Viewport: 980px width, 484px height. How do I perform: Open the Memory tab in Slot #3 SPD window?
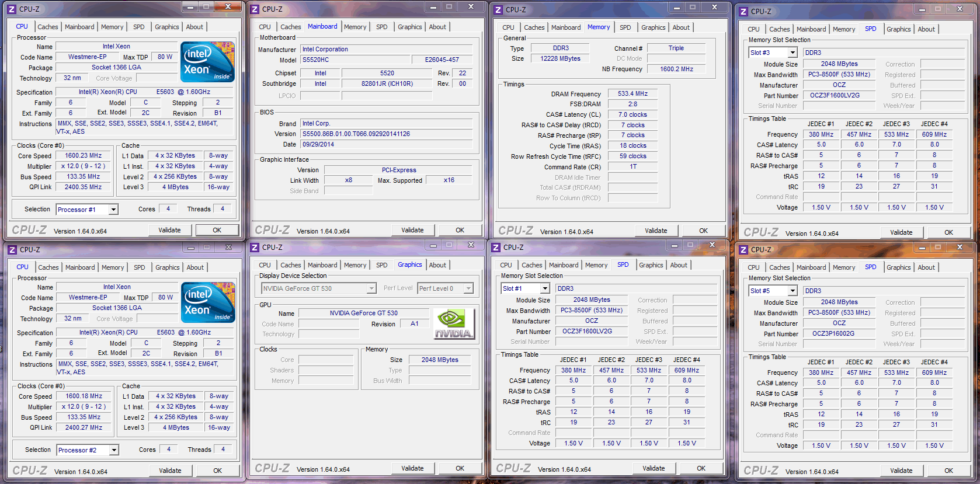click(844, 29)
